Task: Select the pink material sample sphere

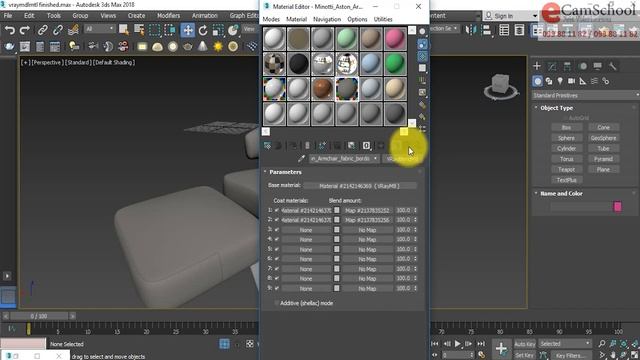Action: pyautogui.click(x=395, y=38)
